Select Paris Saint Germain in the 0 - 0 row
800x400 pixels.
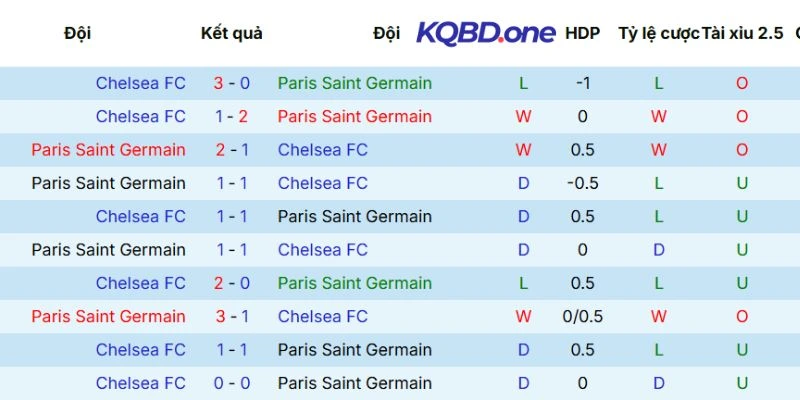coord(354,383)
